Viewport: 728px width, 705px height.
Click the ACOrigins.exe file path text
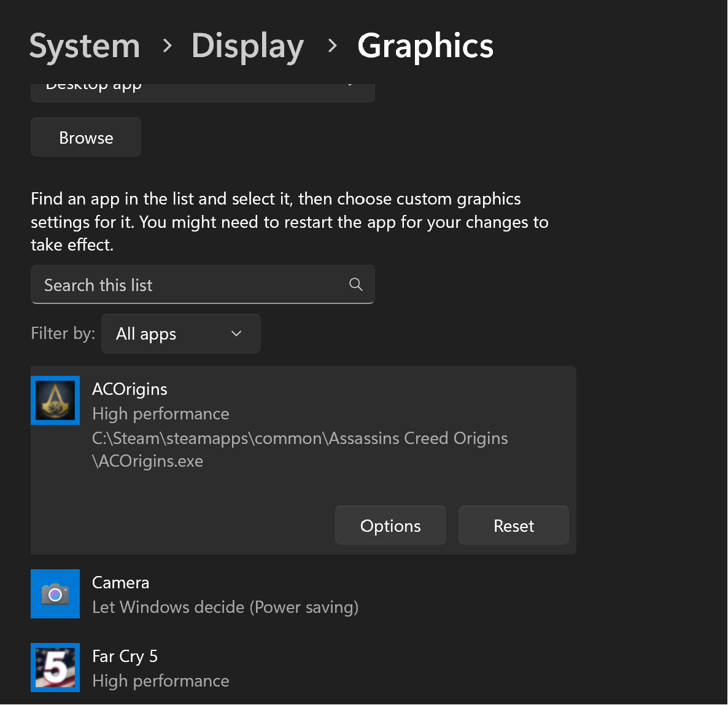(x=300, y=450)
